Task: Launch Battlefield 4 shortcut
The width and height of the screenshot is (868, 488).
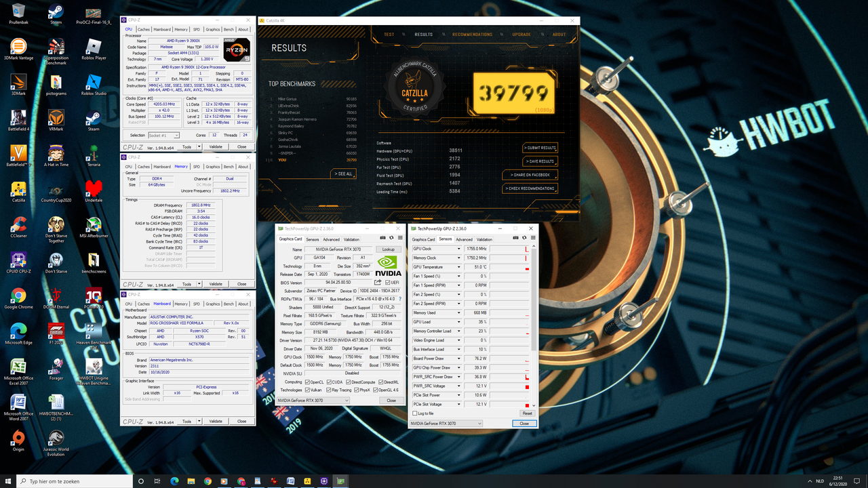Action: point(18,120)
